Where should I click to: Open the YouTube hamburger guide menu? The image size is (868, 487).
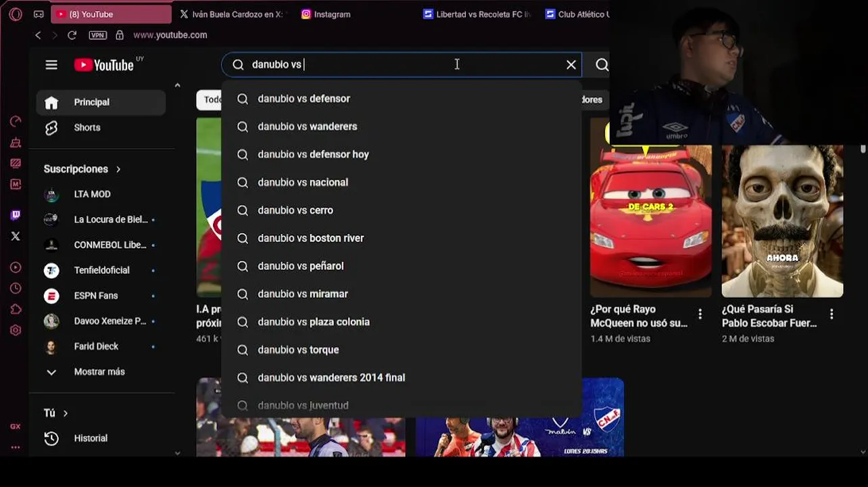point(51,65)
